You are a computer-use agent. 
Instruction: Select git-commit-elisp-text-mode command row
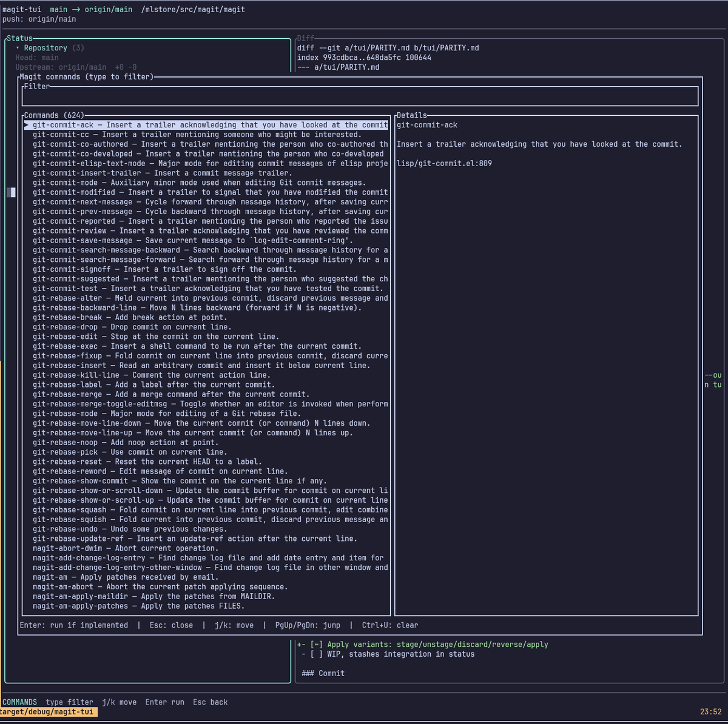click(206, 164)
